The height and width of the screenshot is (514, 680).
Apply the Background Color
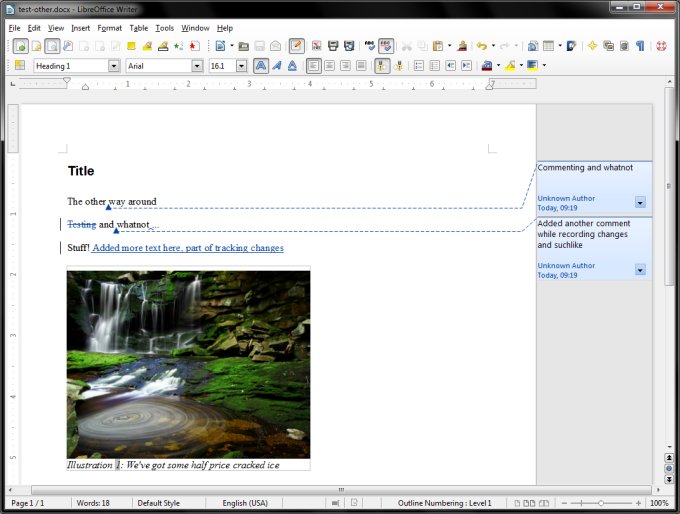(533, 66)
